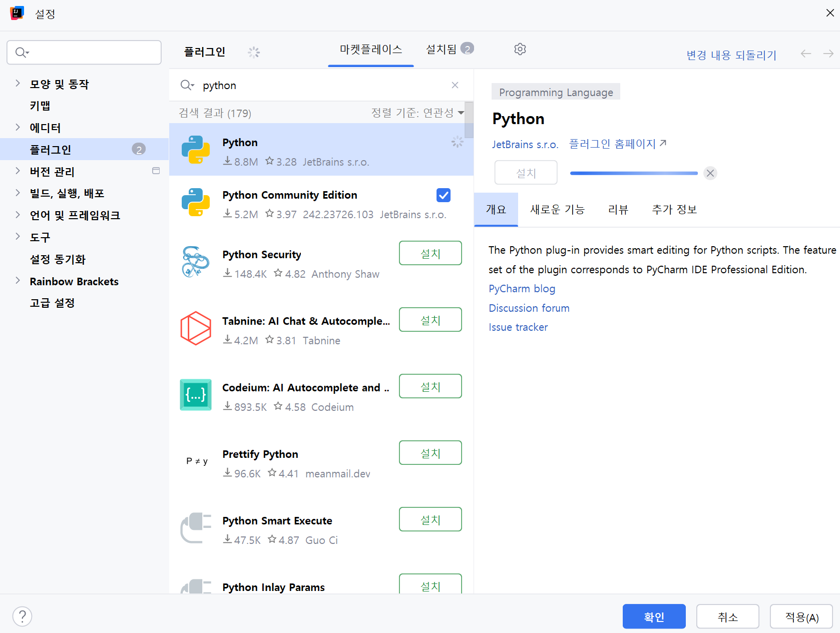Install the Python Security plugin
Screen dimensions: 840x633
click(431, 253)
